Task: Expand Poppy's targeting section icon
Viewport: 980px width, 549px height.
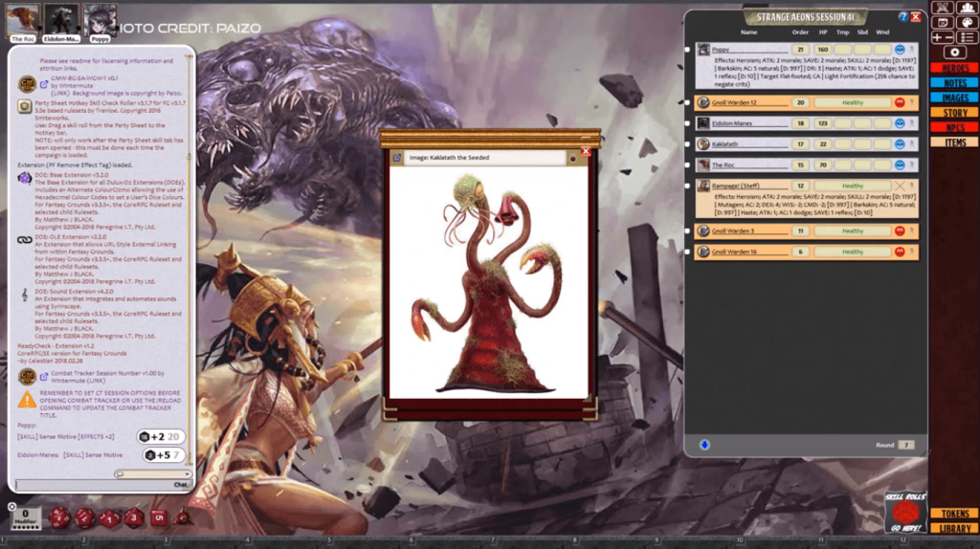Action: pos(912,50)
